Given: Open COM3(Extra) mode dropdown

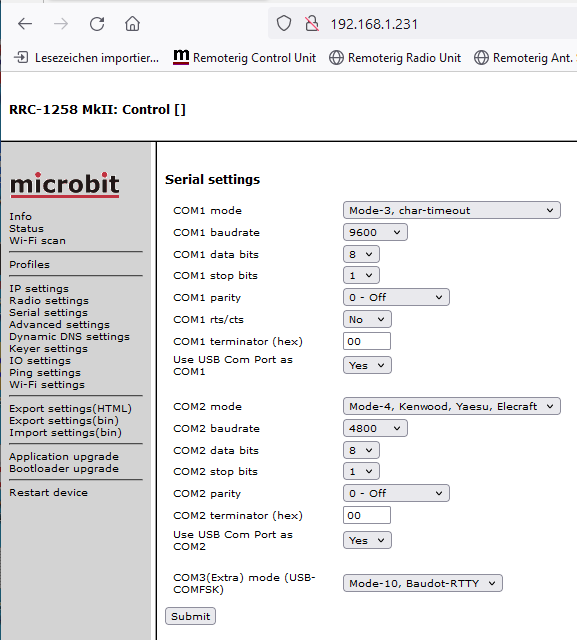Looking at the screenshot, I should (423, 583).
